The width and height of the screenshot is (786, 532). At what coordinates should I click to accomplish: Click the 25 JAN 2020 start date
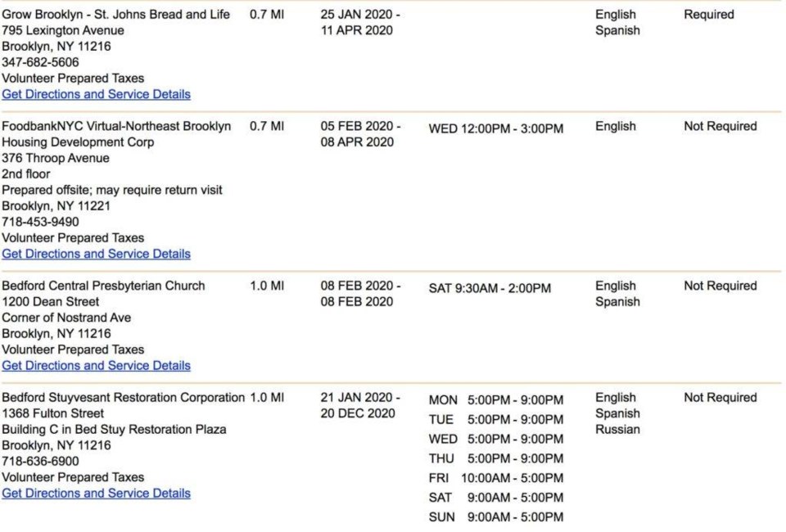pos(360,15)
